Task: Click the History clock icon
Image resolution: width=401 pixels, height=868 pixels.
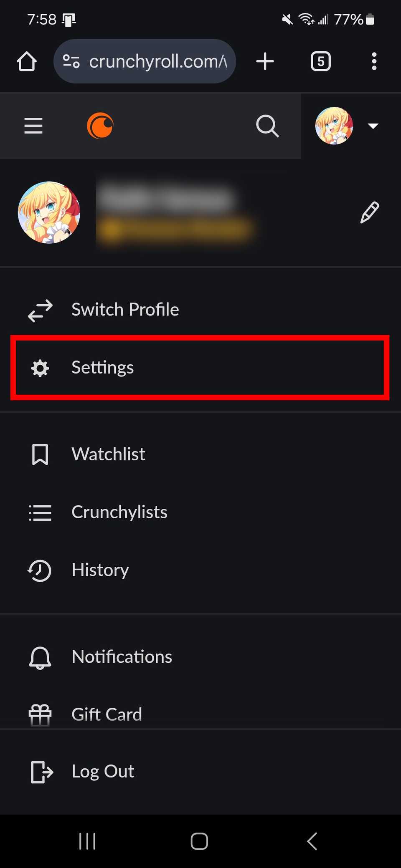Action: click(40, 570)
